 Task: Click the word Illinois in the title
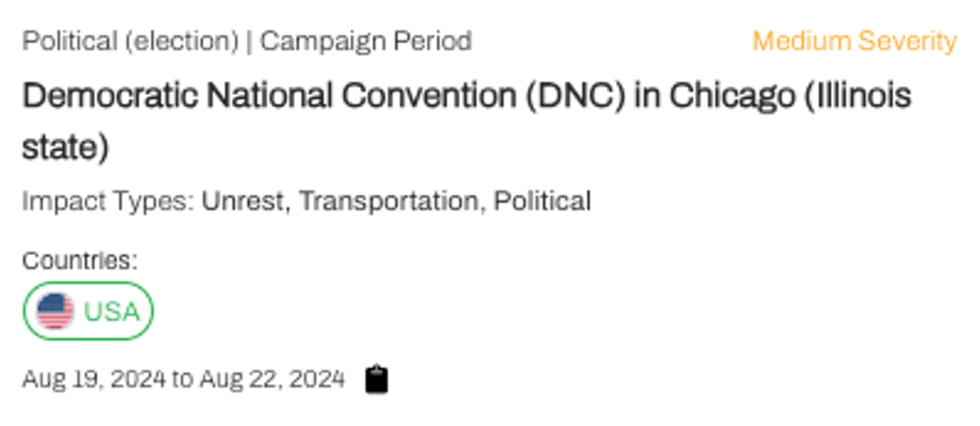point(857,96)
